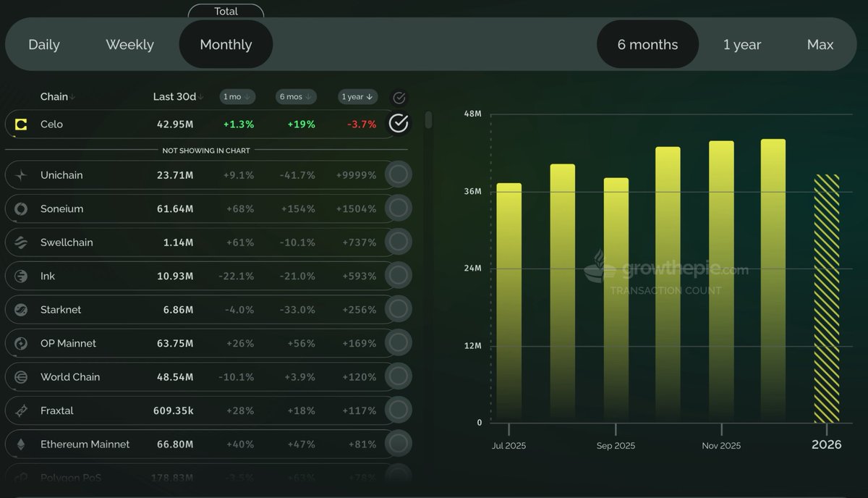Click Fraxtal's 609.35k value

174,410
